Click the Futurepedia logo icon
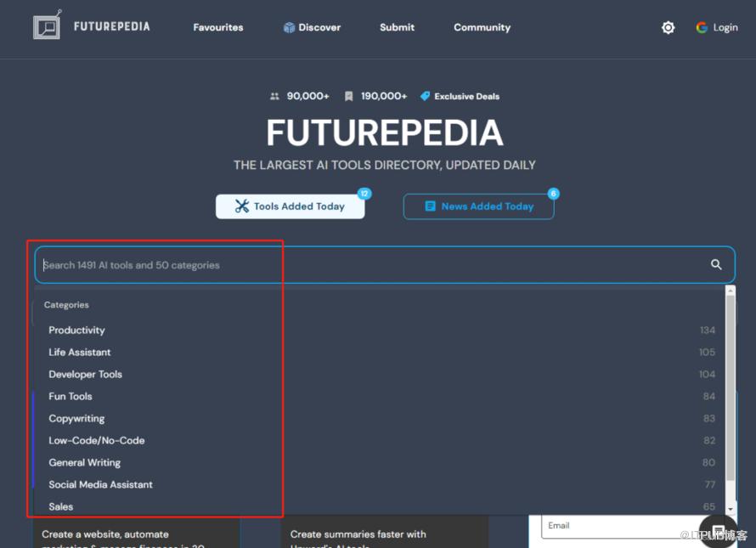The height and width of the screenshot is (548, 756). coord(48,26)
